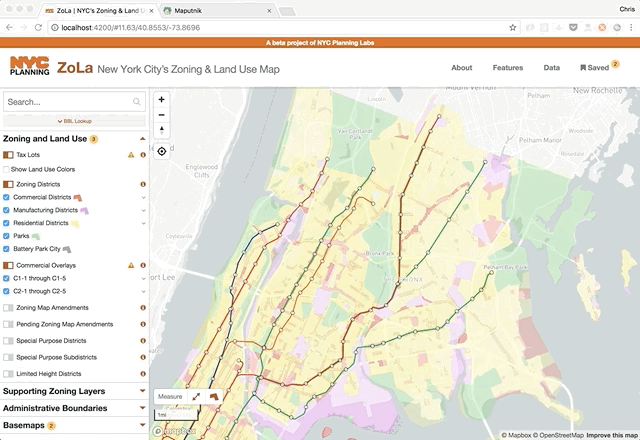Expand Residential Districts sub-options chevron
Viewport: 640px width, 440px height.
point(143,223)
